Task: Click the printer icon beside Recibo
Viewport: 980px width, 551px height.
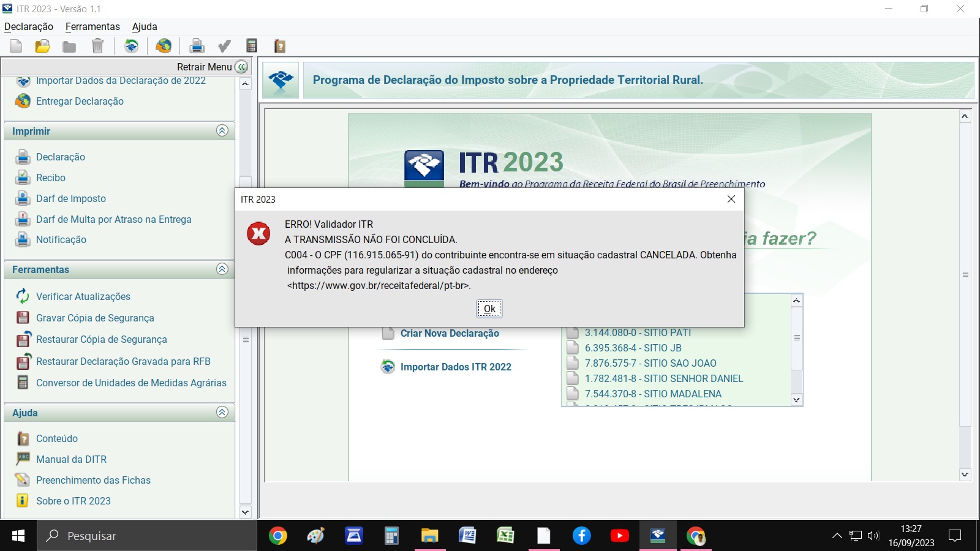Action: click(x=23, y=178)
